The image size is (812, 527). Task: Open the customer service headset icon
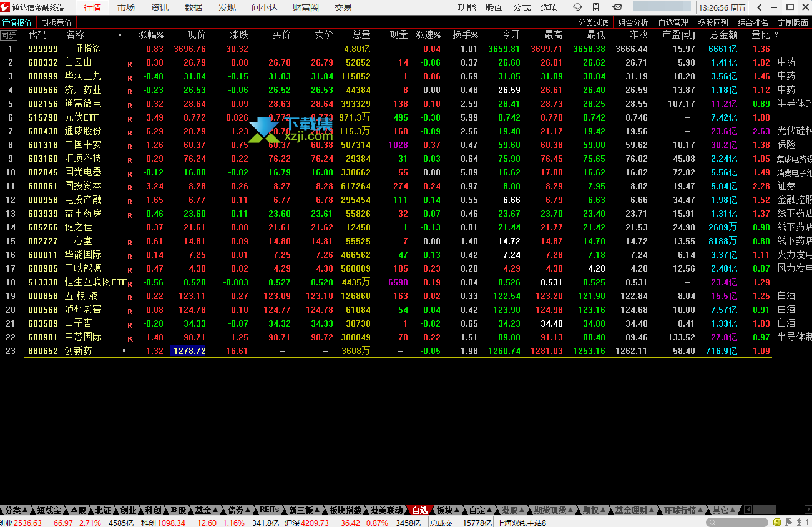pos(577,7)
